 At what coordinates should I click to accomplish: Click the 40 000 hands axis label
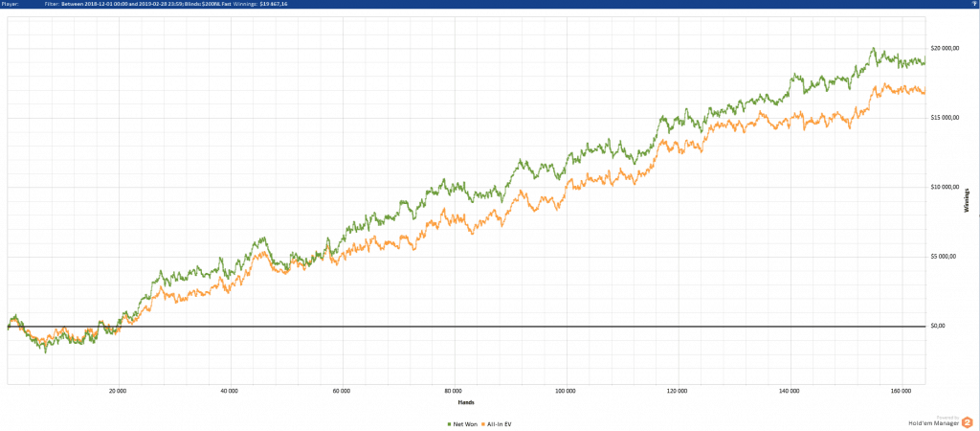coord(230,392)
